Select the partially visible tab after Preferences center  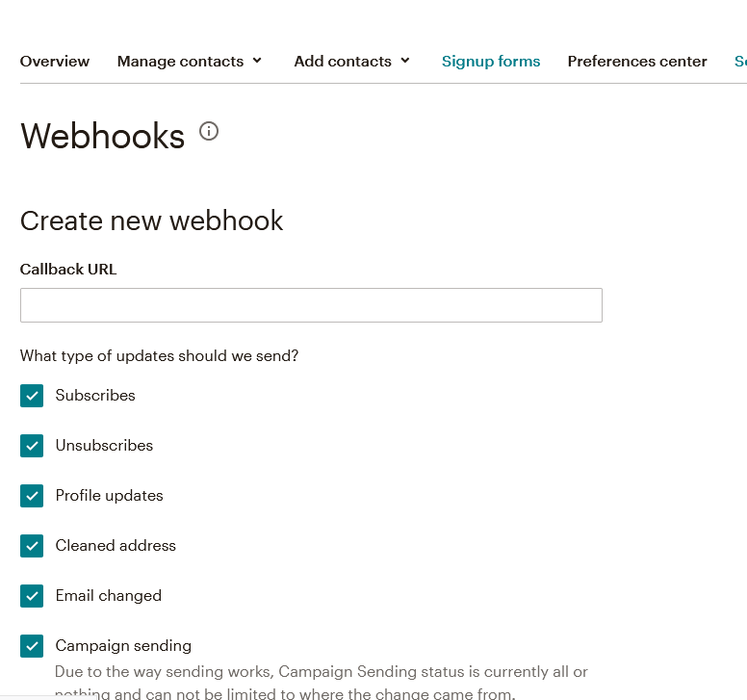click(x=740, y=62)
